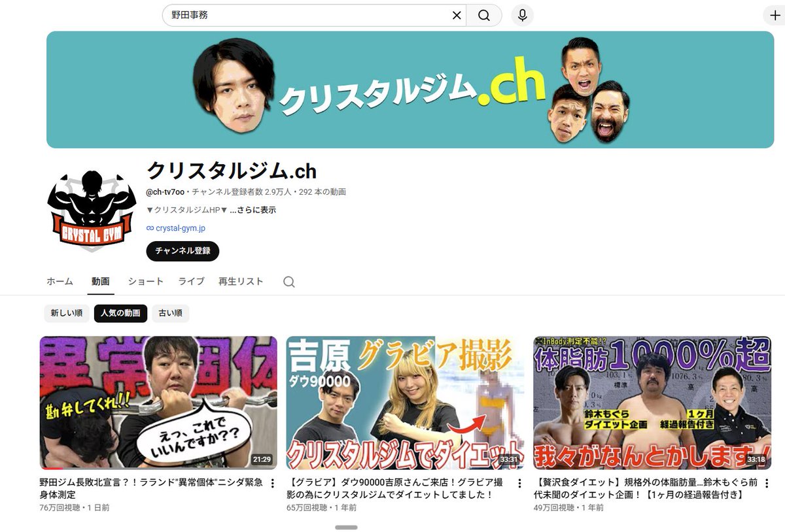This screenshot has width=785, height=532.
Task: Open more options for 【贅沢食ダイエット】 video
Action: 766,484
